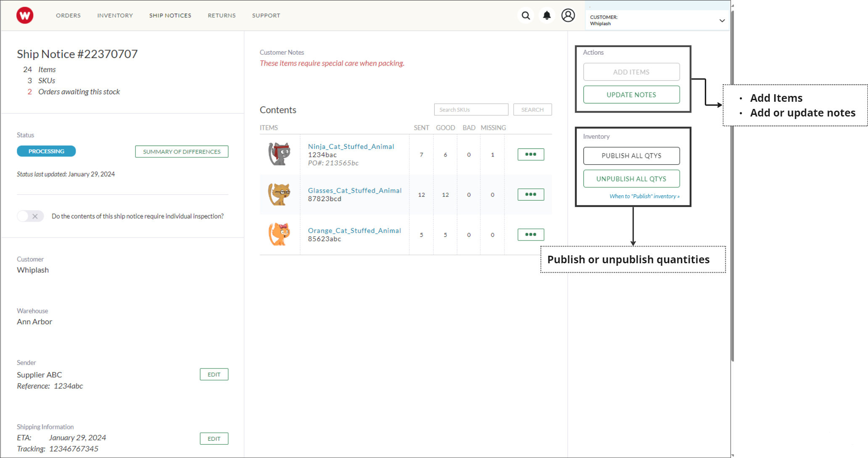
Task: Click Publish All Qtys button
Action: click(x=631, y=156)
